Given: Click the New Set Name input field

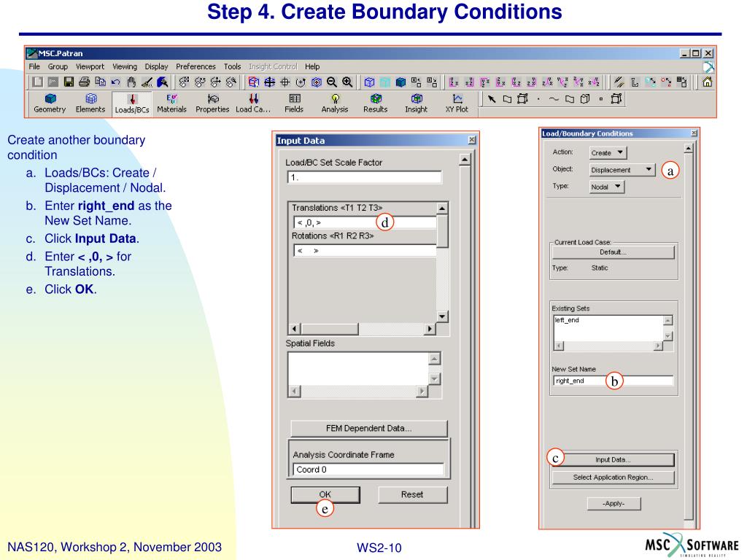Looking at the screenshot, I should (x=613, y=381).
